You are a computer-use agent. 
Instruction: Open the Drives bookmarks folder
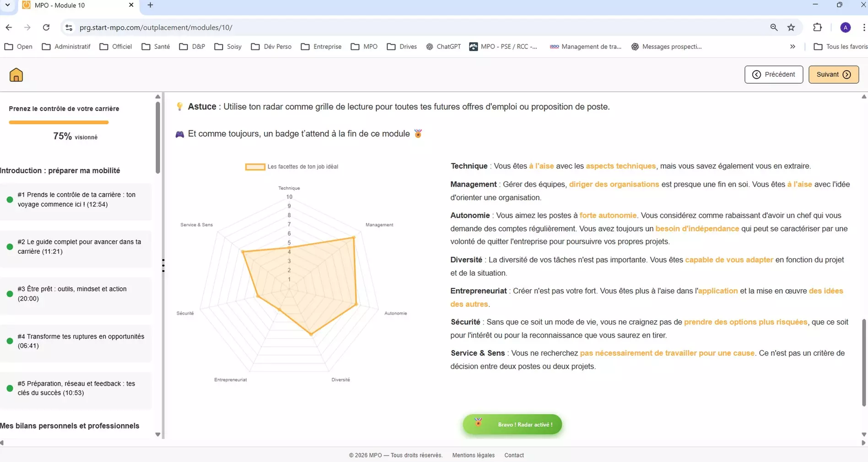(x=401, y=46)
